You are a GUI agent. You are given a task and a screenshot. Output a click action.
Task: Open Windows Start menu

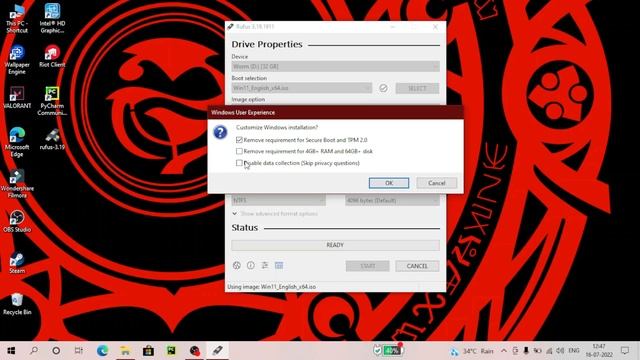click(11, 351)
